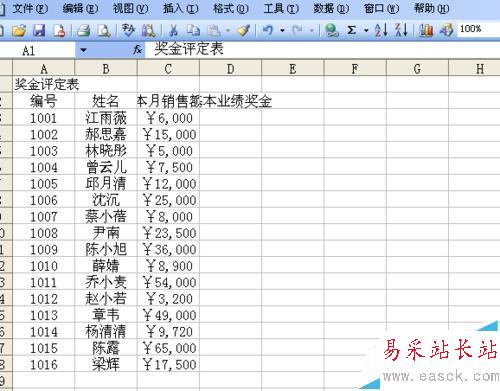
Task: Click the Name Box showing A1
Action: click(x=37, y=50)
